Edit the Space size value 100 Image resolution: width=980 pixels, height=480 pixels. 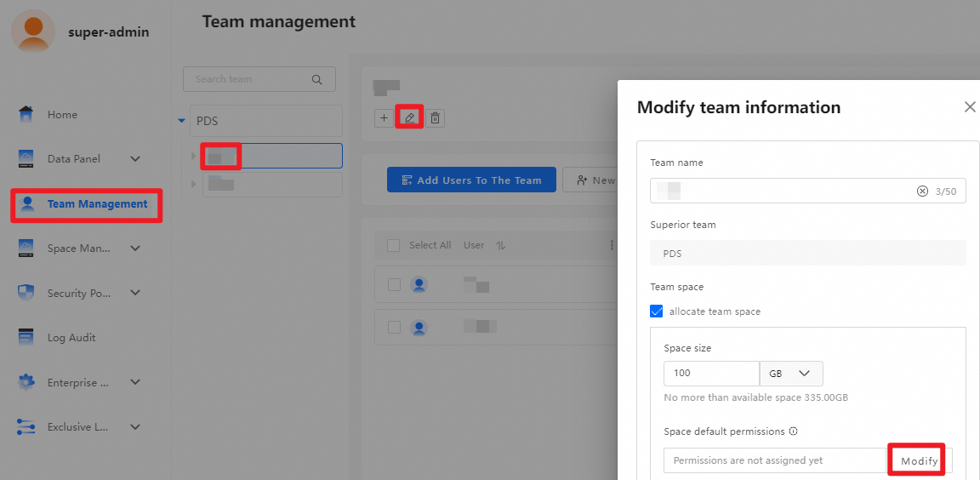click(x=711, y=373)
